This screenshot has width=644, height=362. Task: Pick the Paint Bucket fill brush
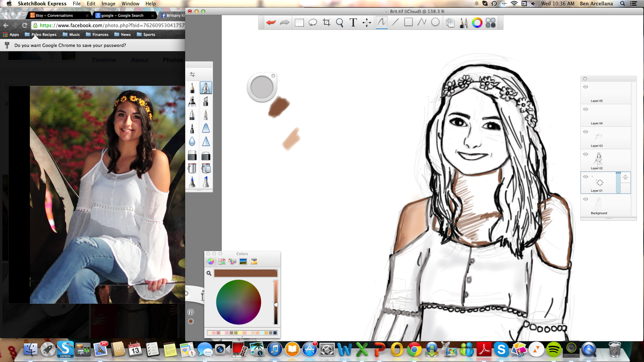click(x=192, y=168)
